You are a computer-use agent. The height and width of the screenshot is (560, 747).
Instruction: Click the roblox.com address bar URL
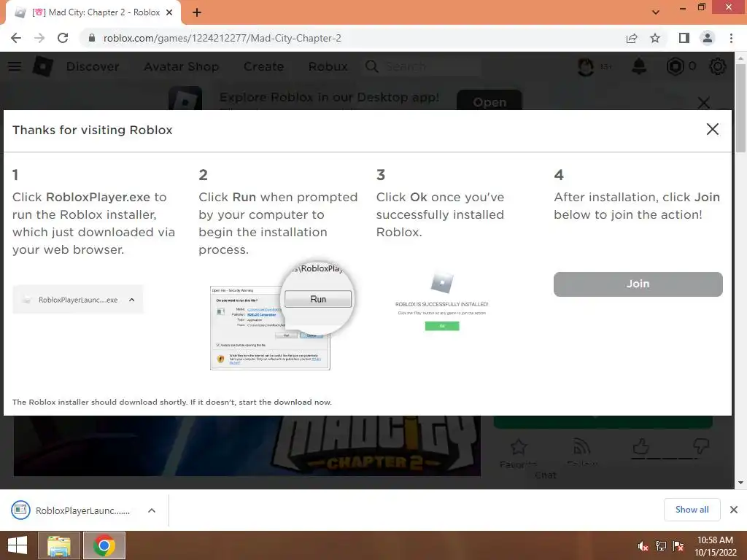point(222,38)
